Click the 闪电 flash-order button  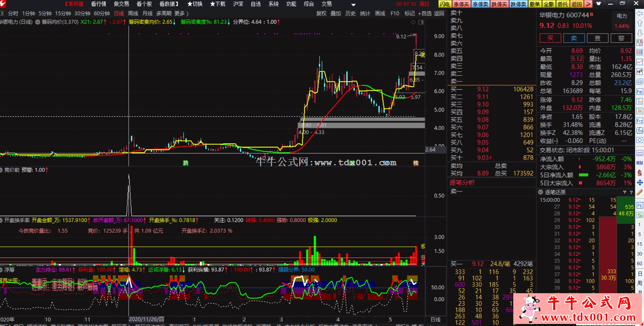tap(445, 4)
